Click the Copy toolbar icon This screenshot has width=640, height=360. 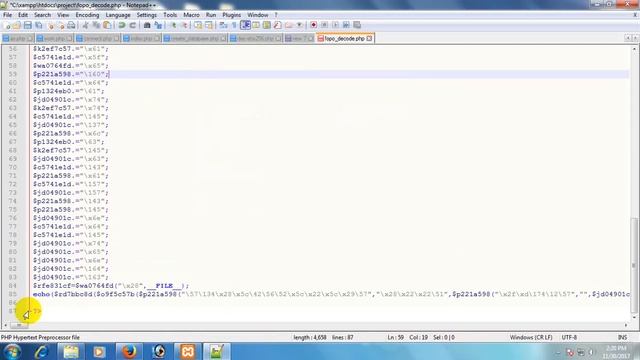(x=96, y=25)
